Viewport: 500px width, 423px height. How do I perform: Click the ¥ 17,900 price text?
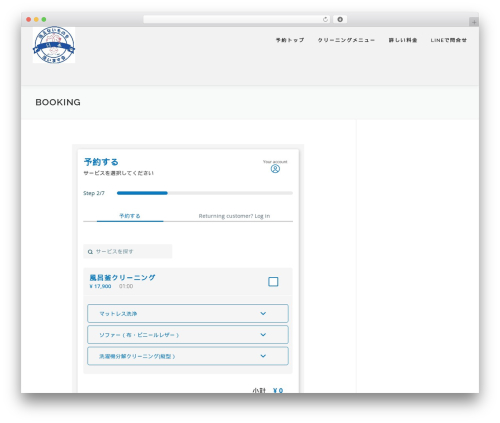click(100, 286)
